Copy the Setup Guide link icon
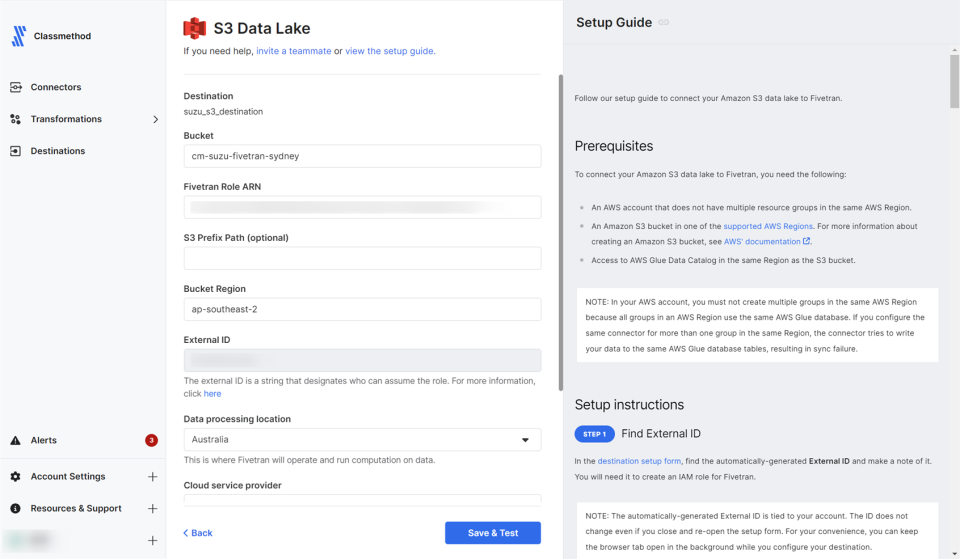This screenshot has width=960, height=559. [664, 23]
